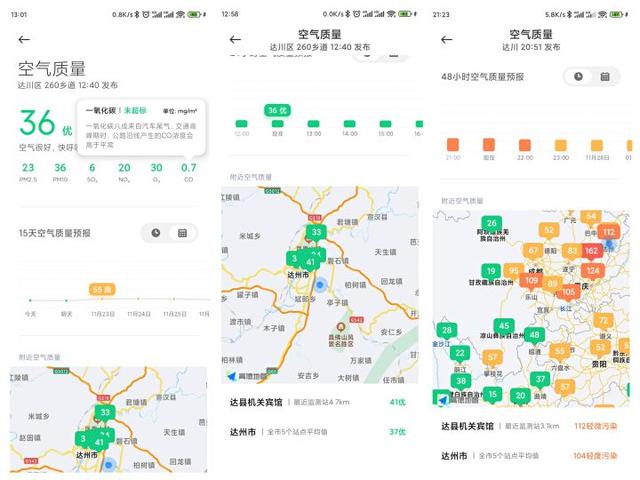Screen dimensions: 640x480
Task: Tap the 真佛山风景名胜区 scenic spot icon
Action: [x=340, y=327]
